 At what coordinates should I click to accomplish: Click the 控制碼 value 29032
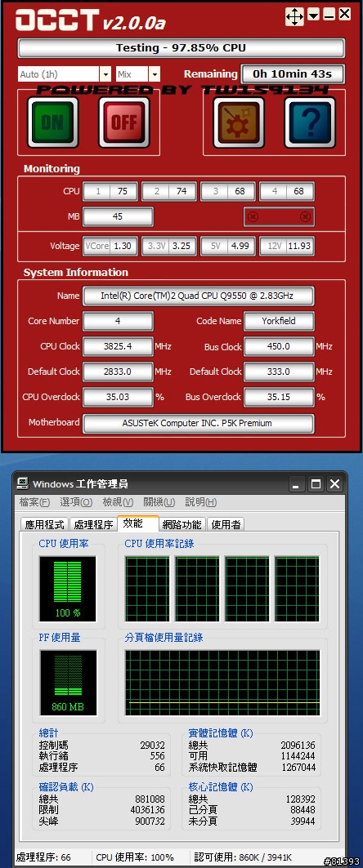point(152,745)
